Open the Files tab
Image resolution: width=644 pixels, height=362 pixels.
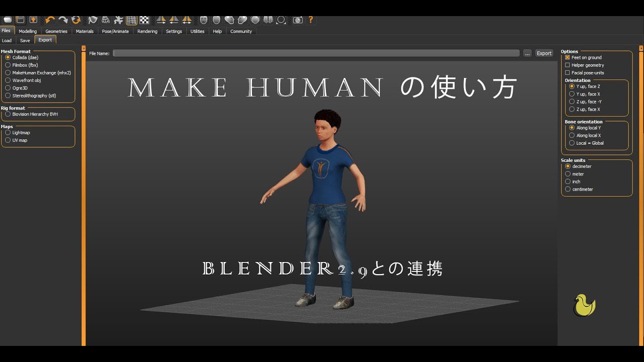point(7,31)
